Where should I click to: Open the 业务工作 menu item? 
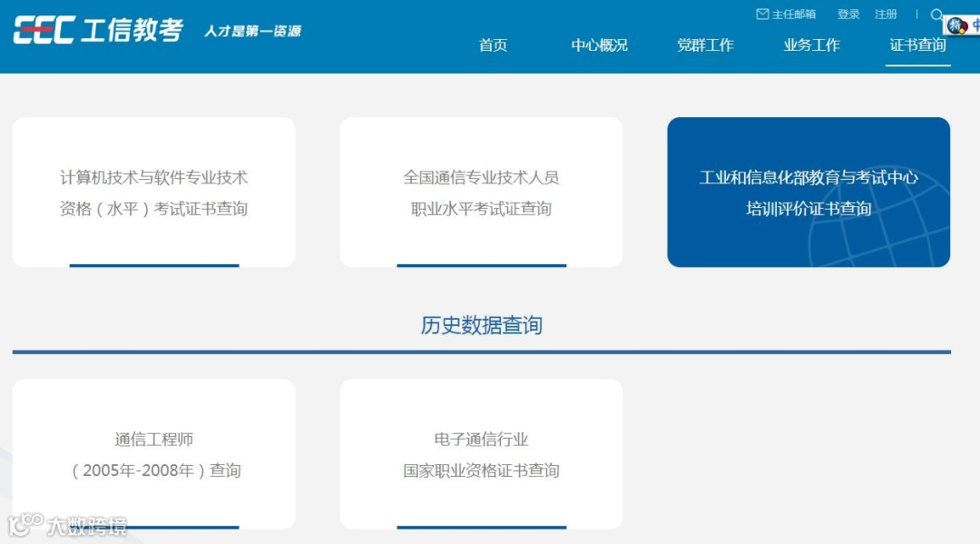pos(812,45)
